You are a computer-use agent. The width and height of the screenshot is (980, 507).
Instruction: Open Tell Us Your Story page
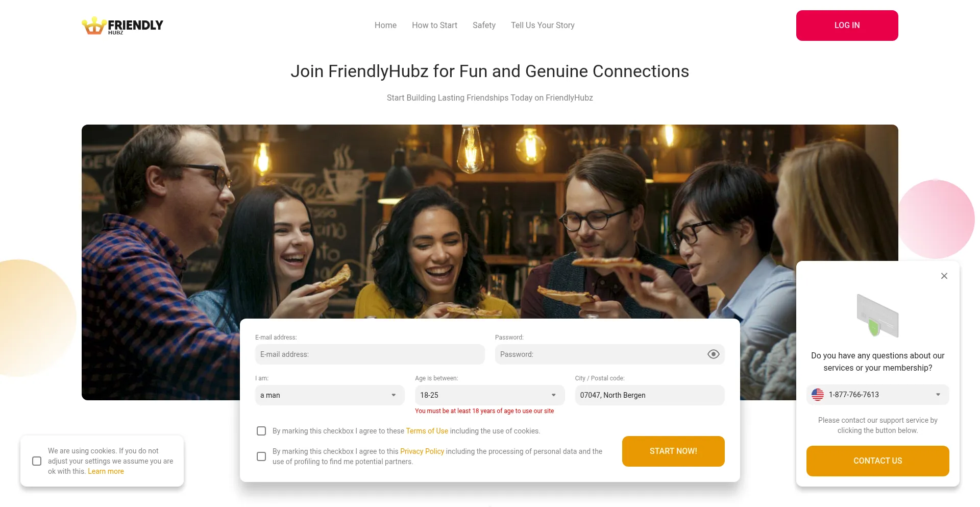(x=543, y=25)
